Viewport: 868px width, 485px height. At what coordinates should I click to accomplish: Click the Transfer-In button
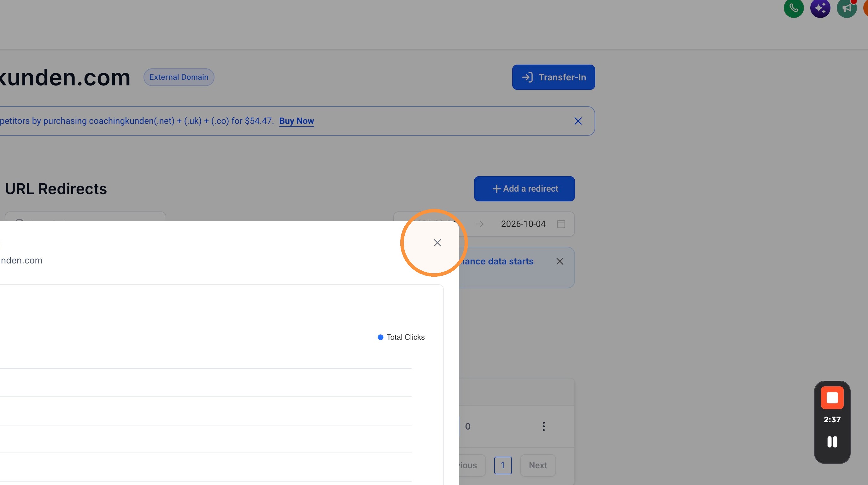[553, 77]
